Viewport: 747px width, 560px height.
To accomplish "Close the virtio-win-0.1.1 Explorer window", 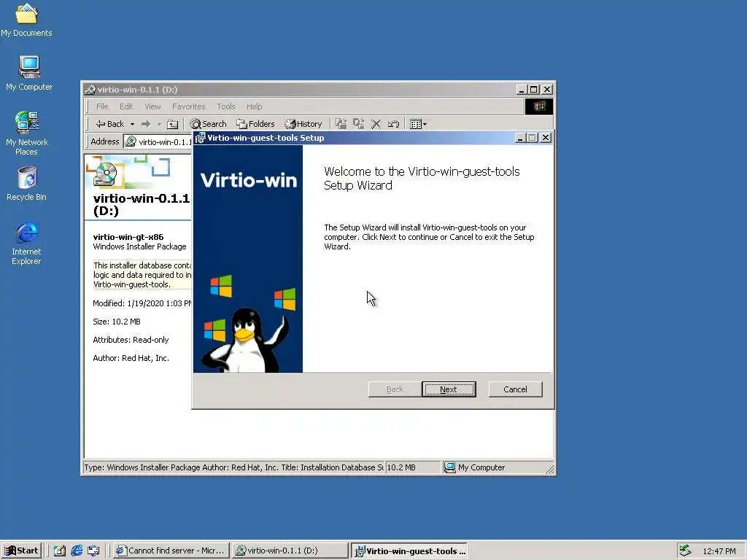I will click(547, 90).
